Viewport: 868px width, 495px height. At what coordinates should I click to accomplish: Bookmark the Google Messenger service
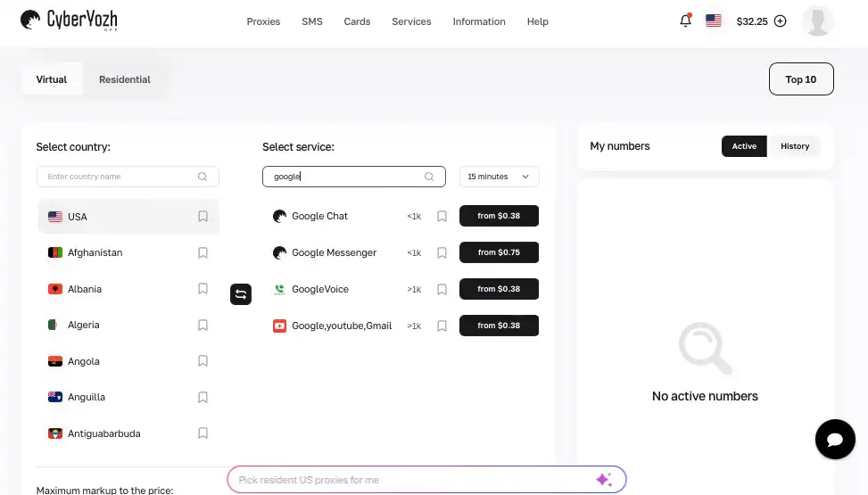442,252
